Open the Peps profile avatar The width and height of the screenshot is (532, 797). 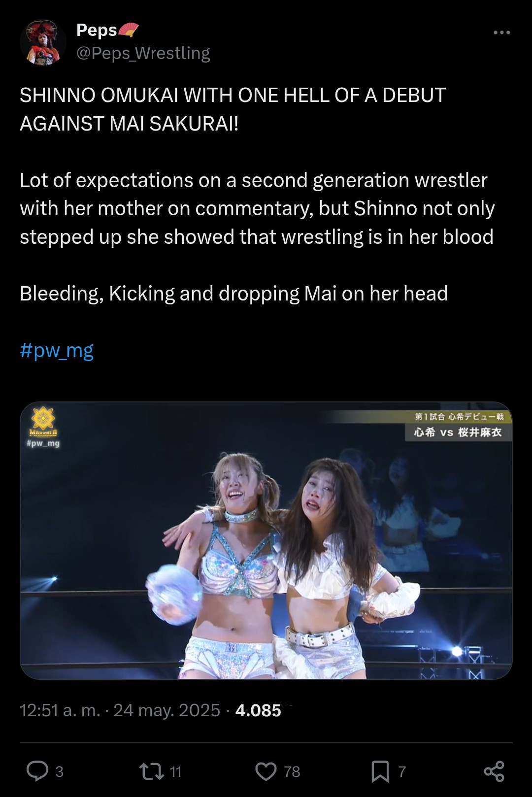tap(43, 42)
